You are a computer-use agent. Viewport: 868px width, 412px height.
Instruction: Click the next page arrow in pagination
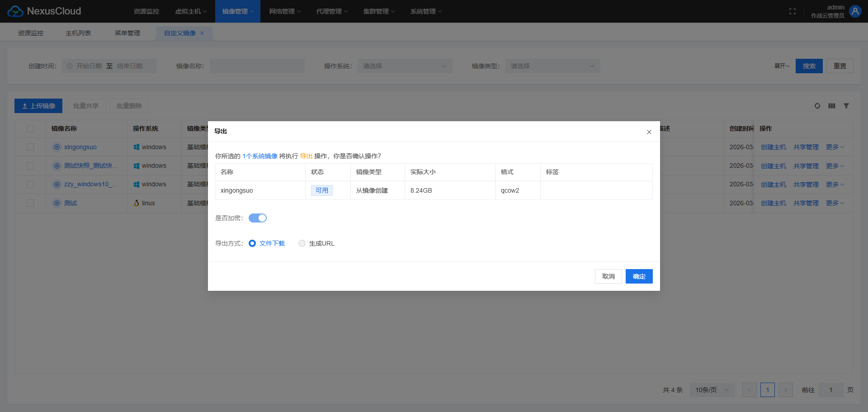(x=786, y=390)
